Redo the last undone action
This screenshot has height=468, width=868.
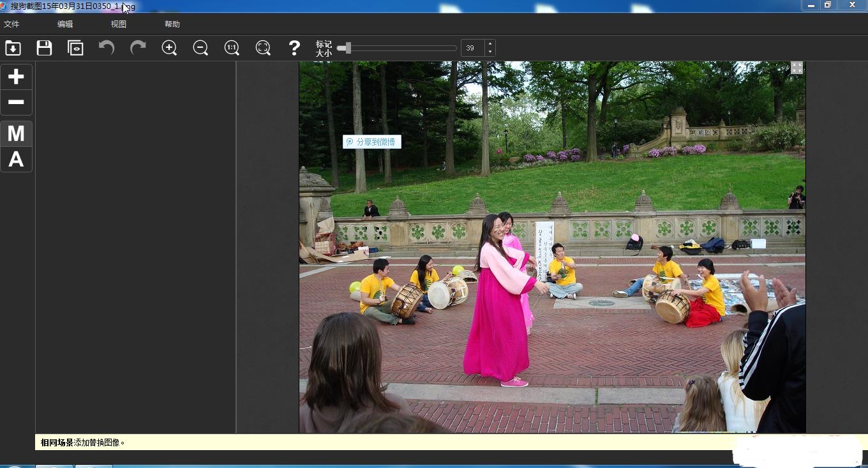(x=138, y=48)
